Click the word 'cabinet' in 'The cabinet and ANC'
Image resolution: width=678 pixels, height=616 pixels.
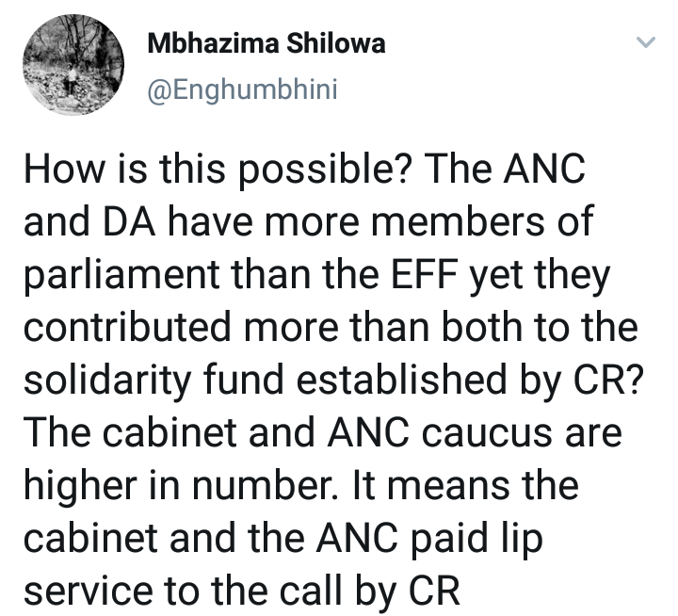169,432
